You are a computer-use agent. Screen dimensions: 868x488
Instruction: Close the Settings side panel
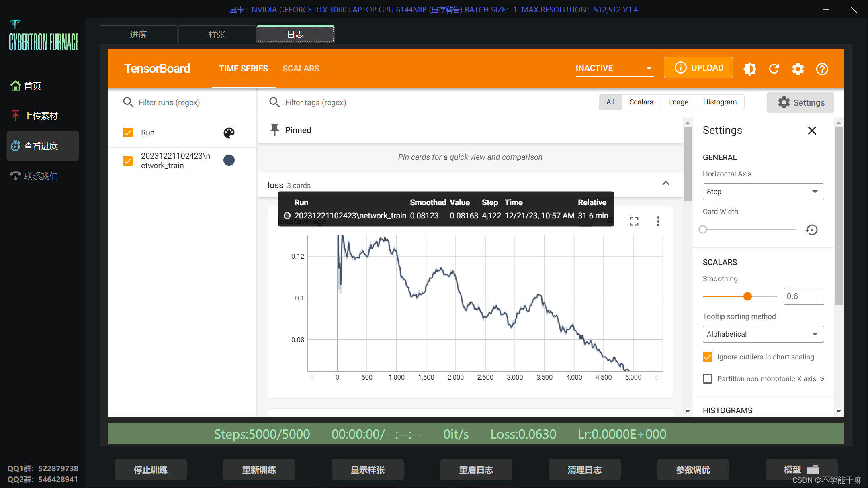click(x=812, y=130)
